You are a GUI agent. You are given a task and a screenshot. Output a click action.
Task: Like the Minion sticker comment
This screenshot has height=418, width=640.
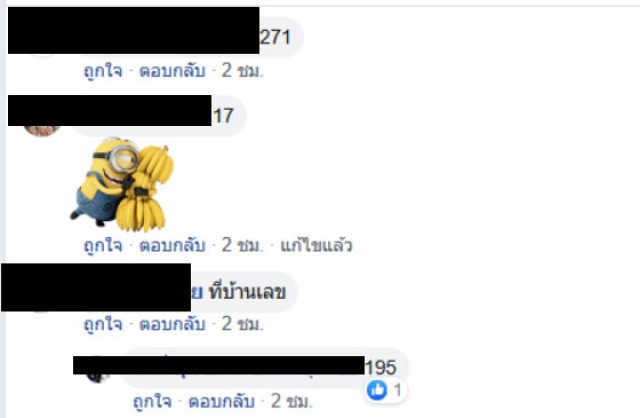click(x=103, y=246)
